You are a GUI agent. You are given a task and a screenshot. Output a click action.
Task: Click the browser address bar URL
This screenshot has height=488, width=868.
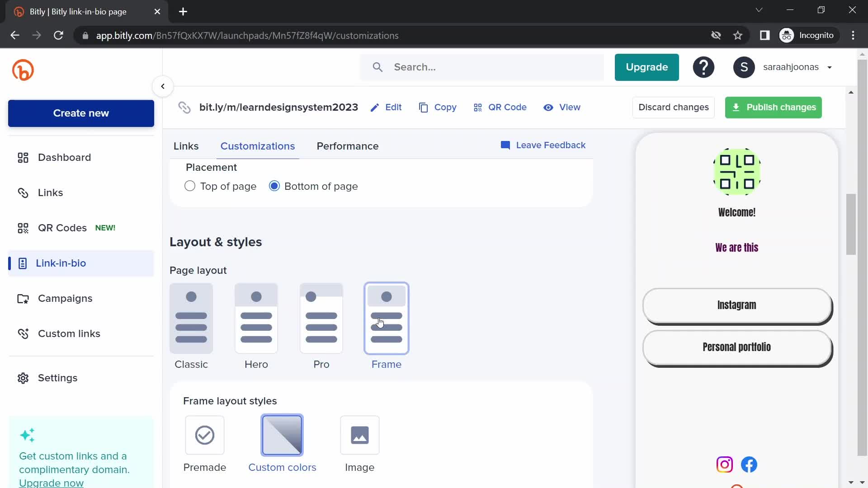(247, 36)
